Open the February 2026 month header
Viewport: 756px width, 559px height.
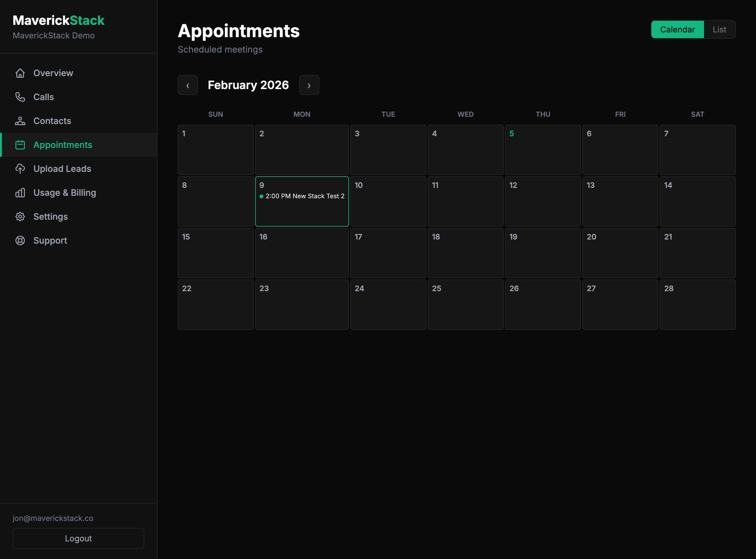tap(248, 85)
